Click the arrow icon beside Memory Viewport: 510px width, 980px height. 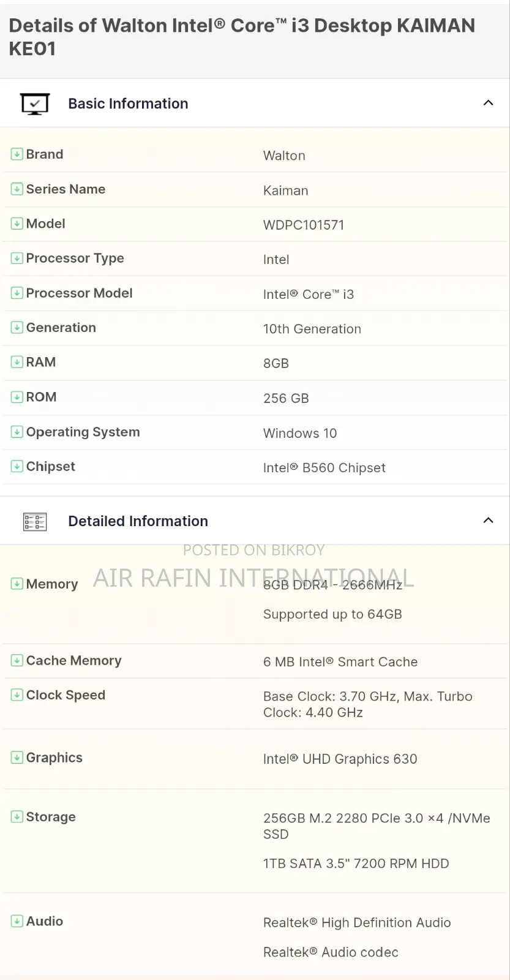[17, 584]
